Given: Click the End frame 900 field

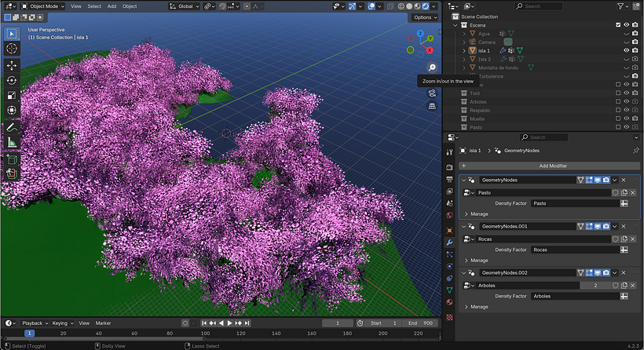Looking at the screenshot, I should [420, 323].
